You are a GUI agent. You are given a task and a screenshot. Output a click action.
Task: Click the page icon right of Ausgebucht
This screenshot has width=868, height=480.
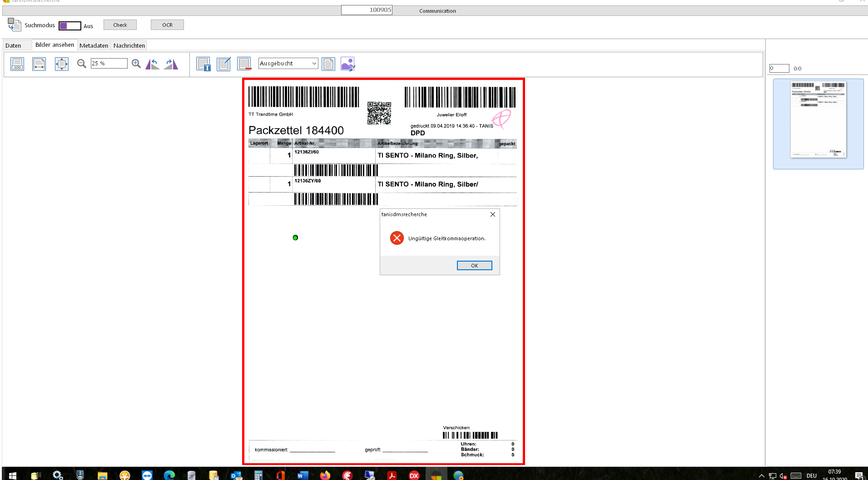(328, 64)
